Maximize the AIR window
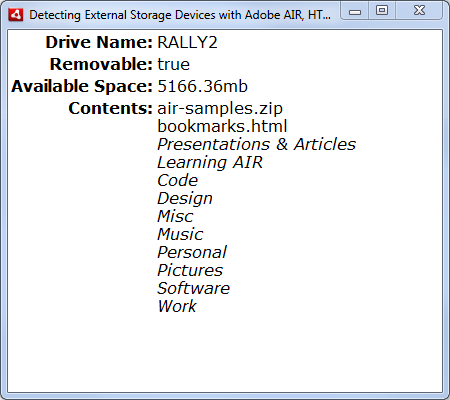Viewport: 450px width, 400px height. coord(382,11)
